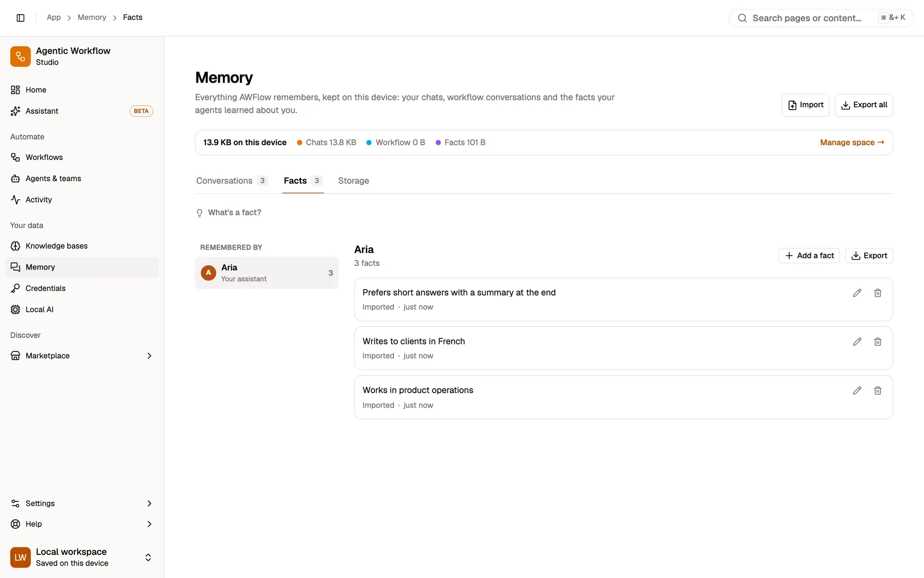Open Settings in the sidebar
Image resolution: width=924 pixels, height=578 pixels.
pyautogui.click(x=82, y=504)
